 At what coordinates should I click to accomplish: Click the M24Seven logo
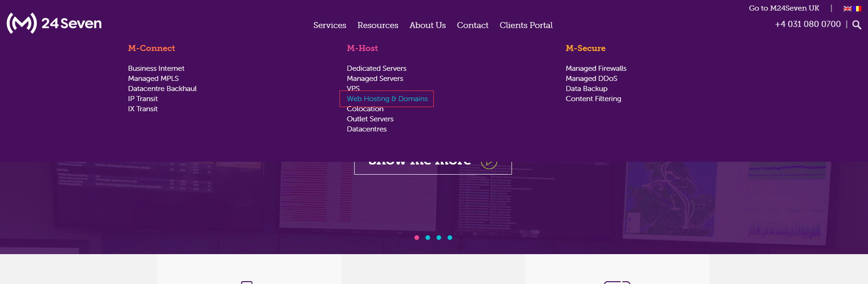(54, 23)
